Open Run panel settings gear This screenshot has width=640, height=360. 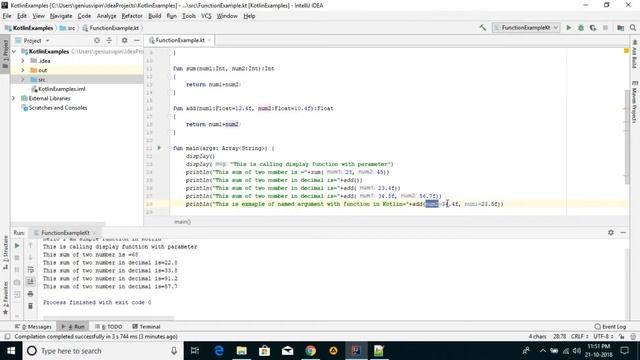[611, 232]
